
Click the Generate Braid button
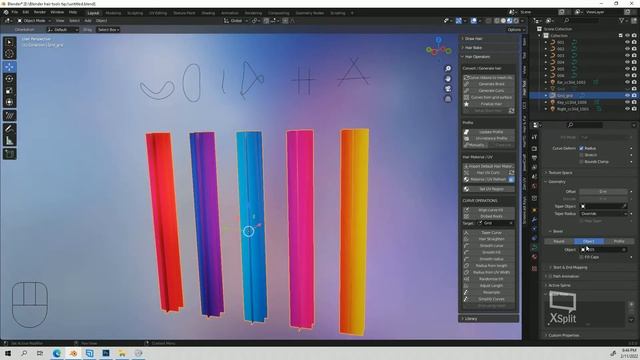point(489,84)
